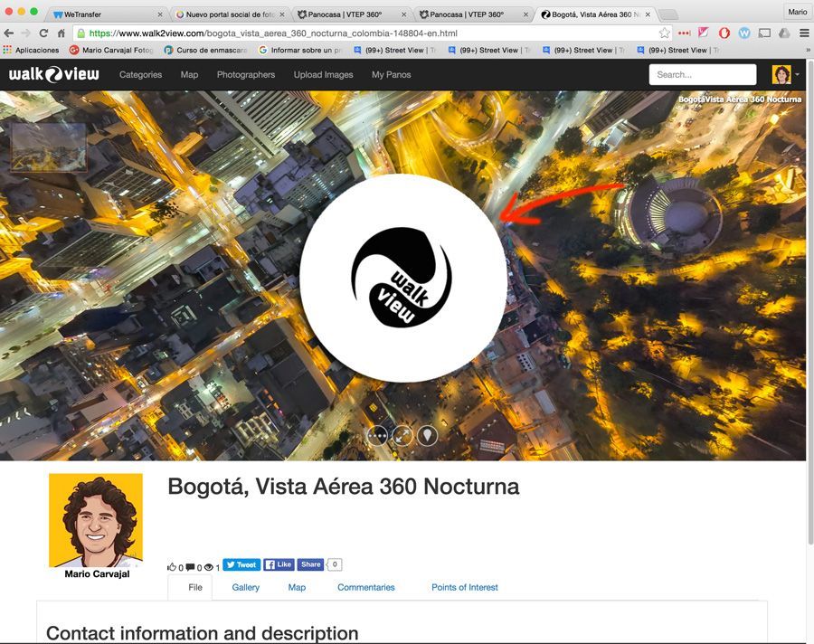Switch to the WeTransfer browser tab
The width and height of the screenshot is (814, 644).
pyautogui.click(x=107, y=14)
